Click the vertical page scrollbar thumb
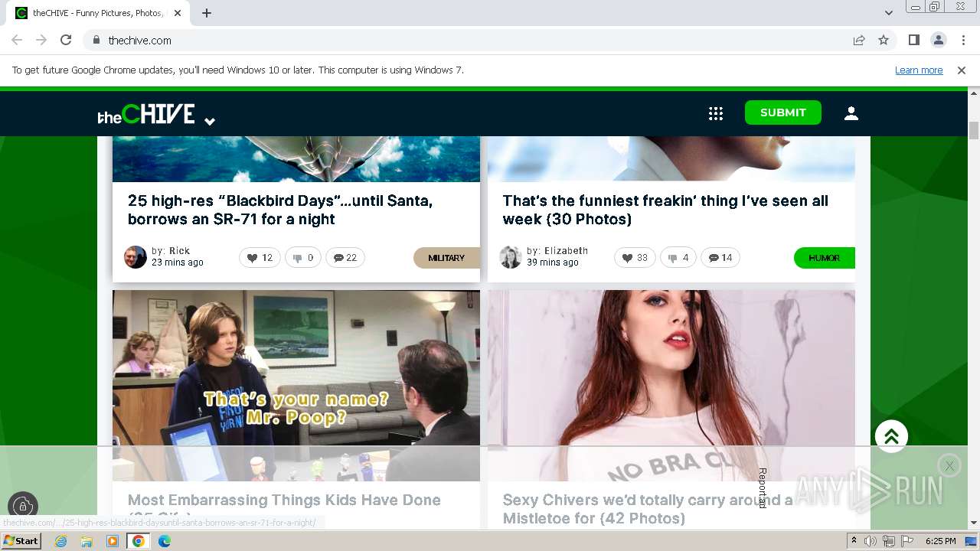This screenshot has height=551, width=980. click(x=974, y=129)
